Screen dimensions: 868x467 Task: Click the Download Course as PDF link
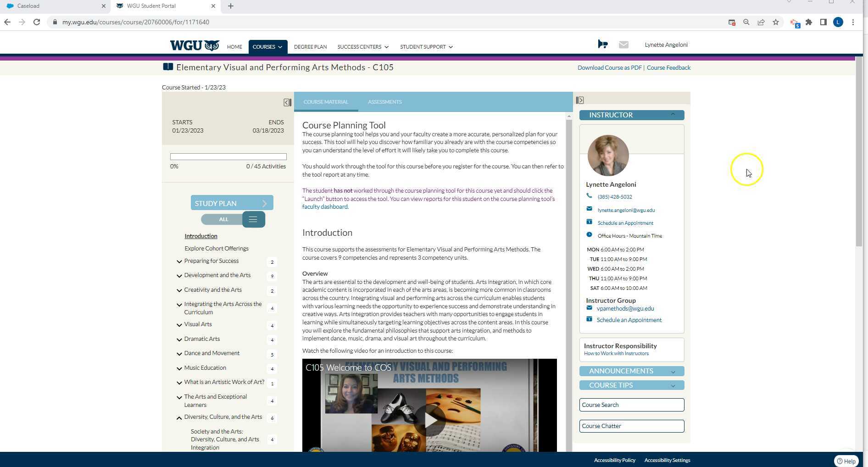click(x=609, y=67)
